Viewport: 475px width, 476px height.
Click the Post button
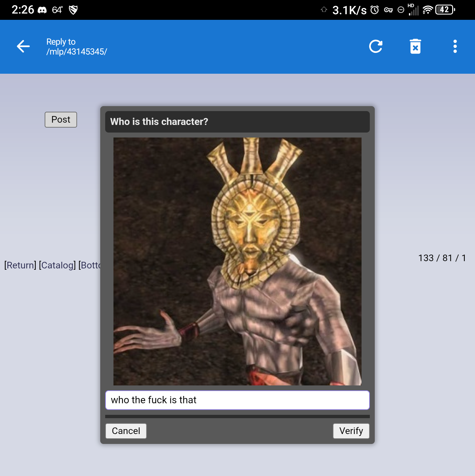coord(61,120)
